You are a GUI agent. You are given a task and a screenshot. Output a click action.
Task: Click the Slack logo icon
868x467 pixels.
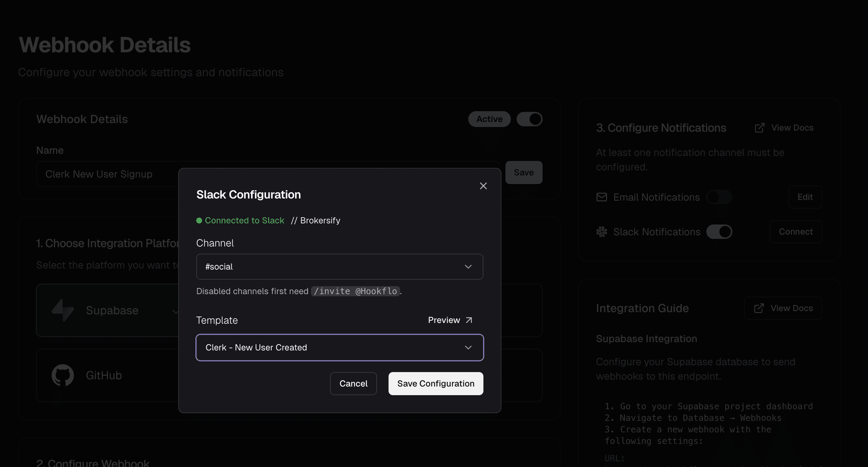tap(601, 232)
